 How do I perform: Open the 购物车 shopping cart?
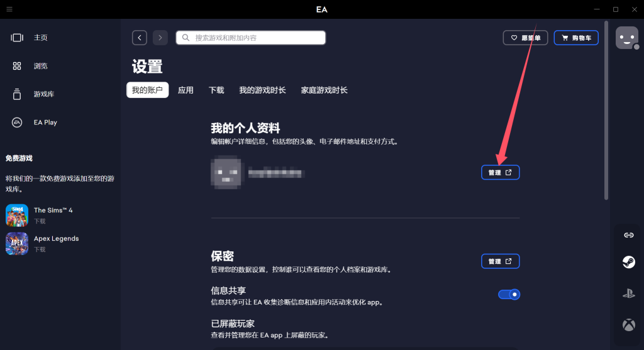pyautogui.click(x=576, y=38)
